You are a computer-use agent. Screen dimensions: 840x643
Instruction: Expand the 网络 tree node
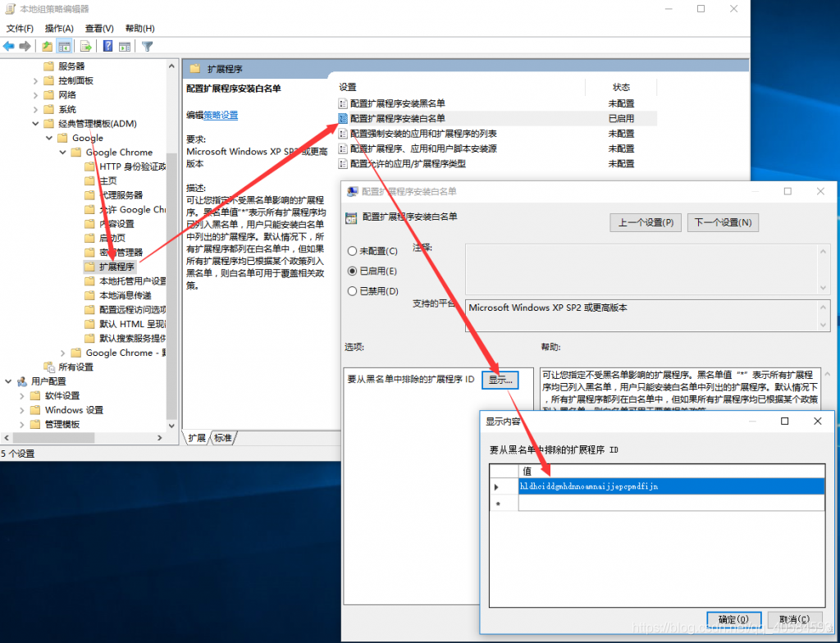click(35, 95)
